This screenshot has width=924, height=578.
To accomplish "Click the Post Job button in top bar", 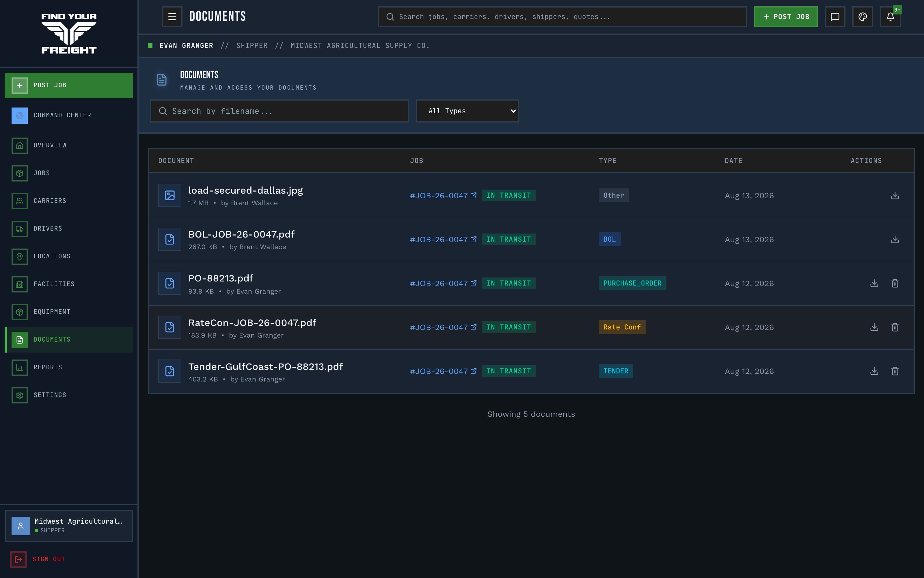I will pos(786,17).
